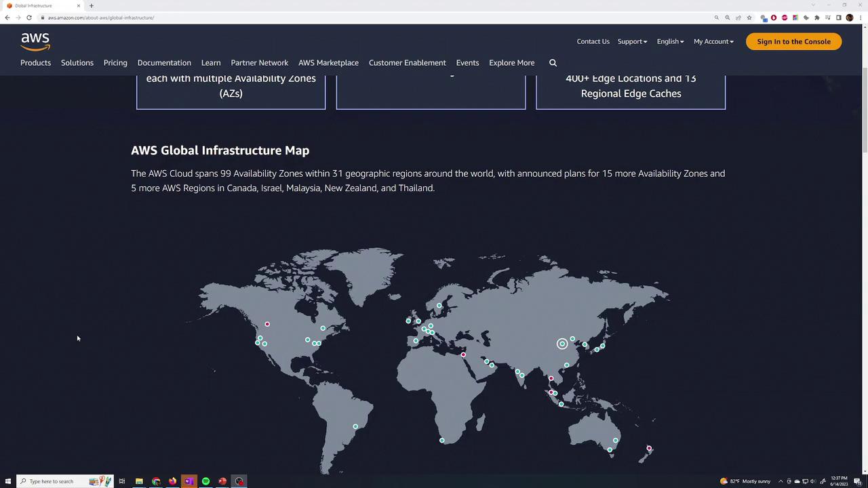Bookmark this page with the star icon
Image resolution: width=868 pixels, height=488 pixels.
tap(749, 18)
